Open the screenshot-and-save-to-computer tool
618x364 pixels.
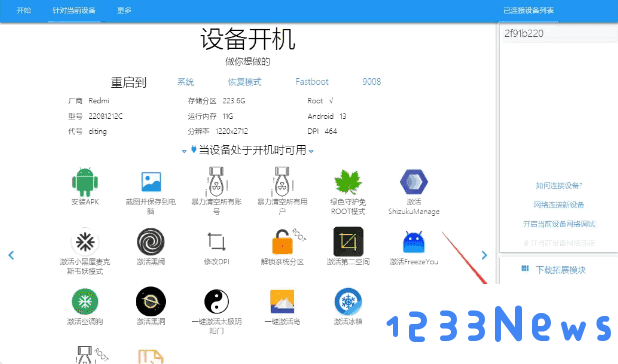pyautogui.click(x=151, y=182)
